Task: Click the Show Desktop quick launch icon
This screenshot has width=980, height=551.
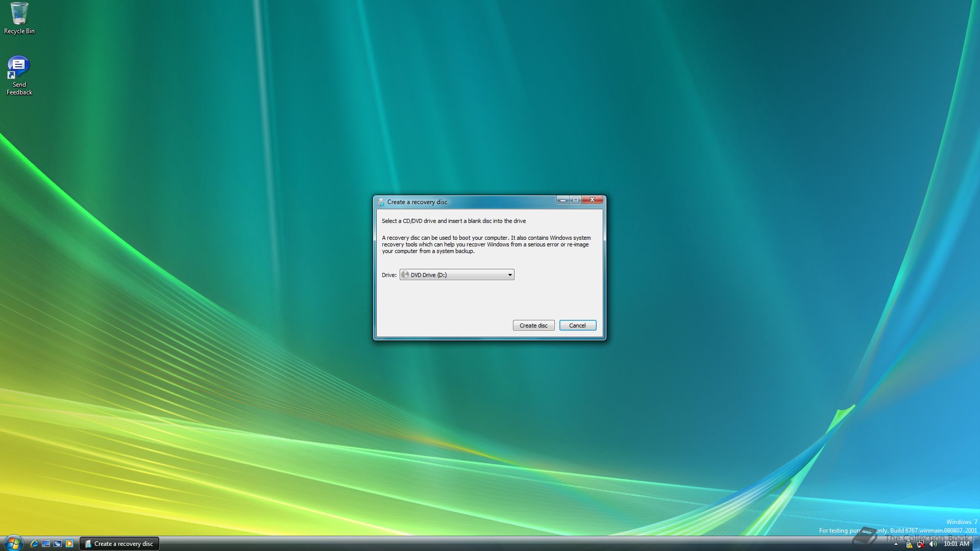Action: click(46, 544)
